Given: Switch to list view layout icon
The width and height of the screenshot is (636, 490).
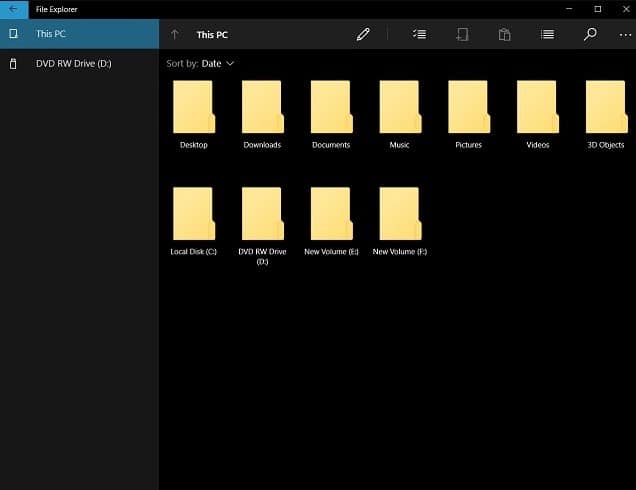Looking at the screenshot, I should point(547,34).
